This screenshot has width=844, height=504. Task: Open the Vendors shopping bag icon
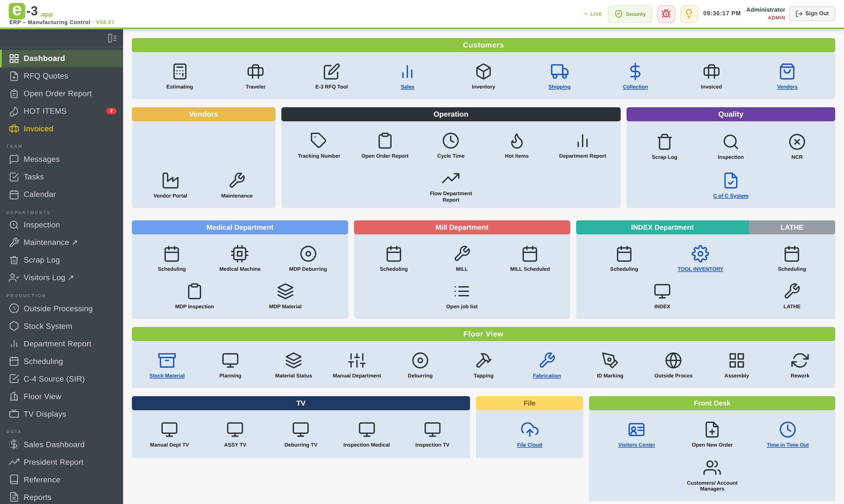pos(787,72)
